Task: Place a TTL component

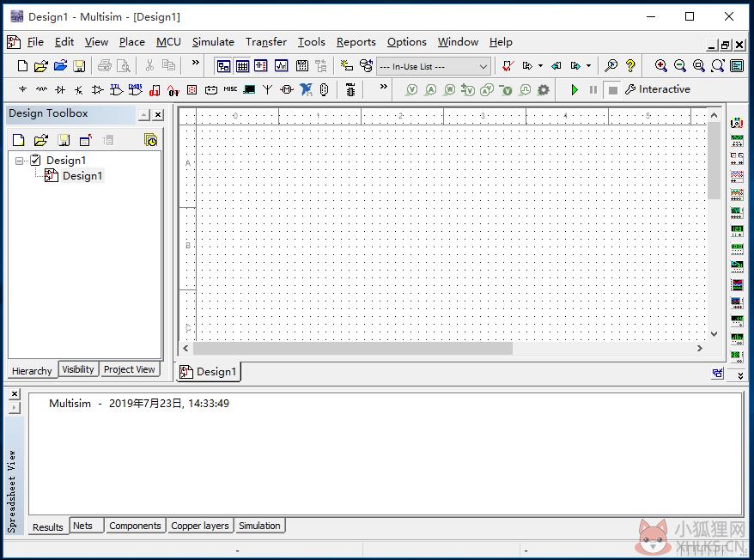Action: pos(117,89)
